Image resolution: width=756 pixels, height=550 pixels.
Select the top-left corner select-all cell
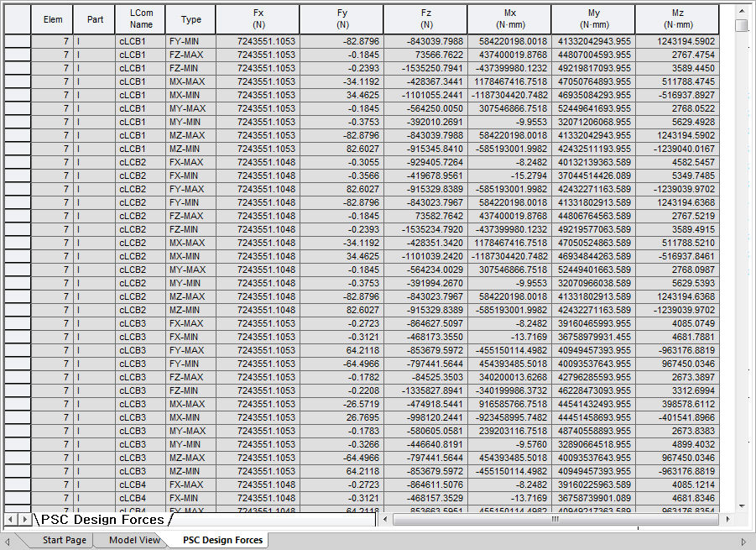coord(17,19)
